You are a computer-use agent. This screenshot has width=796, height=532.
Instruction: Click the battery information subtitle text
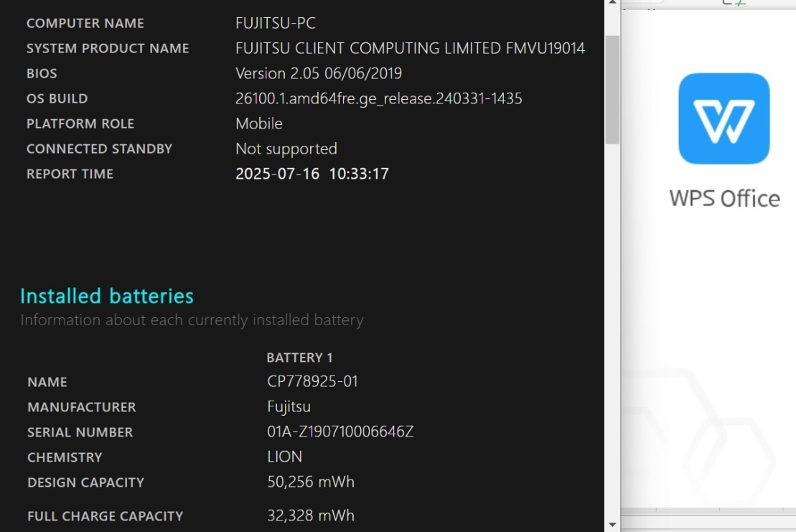pos(192,320)
